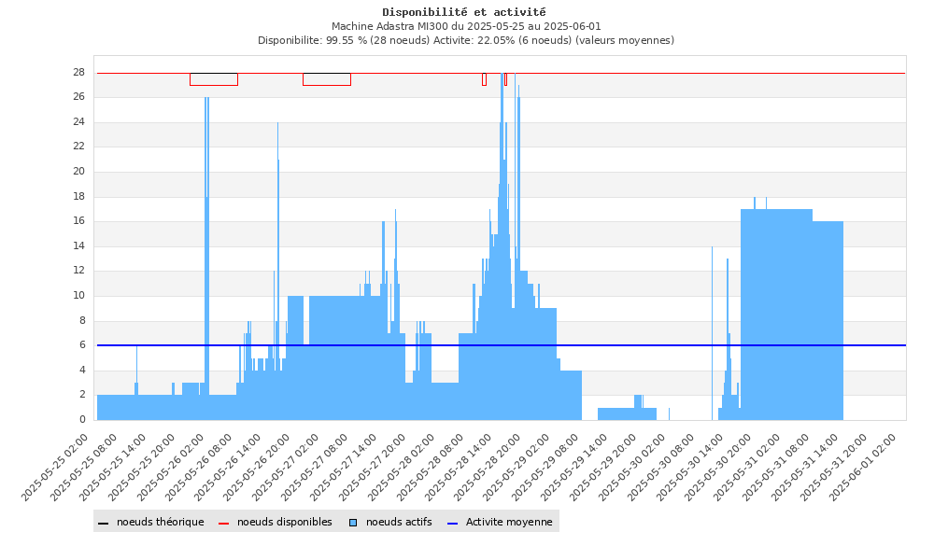The image size is (934, 560).
Task: Click y-axis label 2
Action: click(82, 395)
